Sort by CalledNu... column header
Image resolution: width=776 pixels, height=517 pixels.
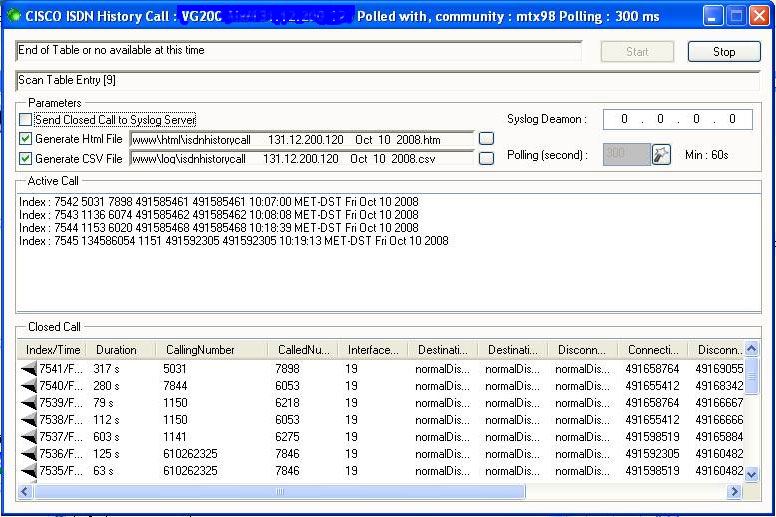[303, 350]
